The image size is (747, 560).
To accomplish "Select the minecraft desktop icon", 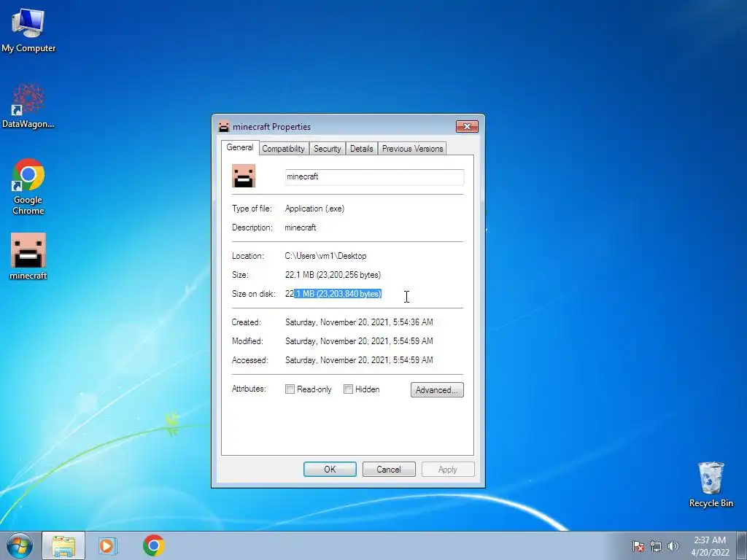I will click(28, 256).
